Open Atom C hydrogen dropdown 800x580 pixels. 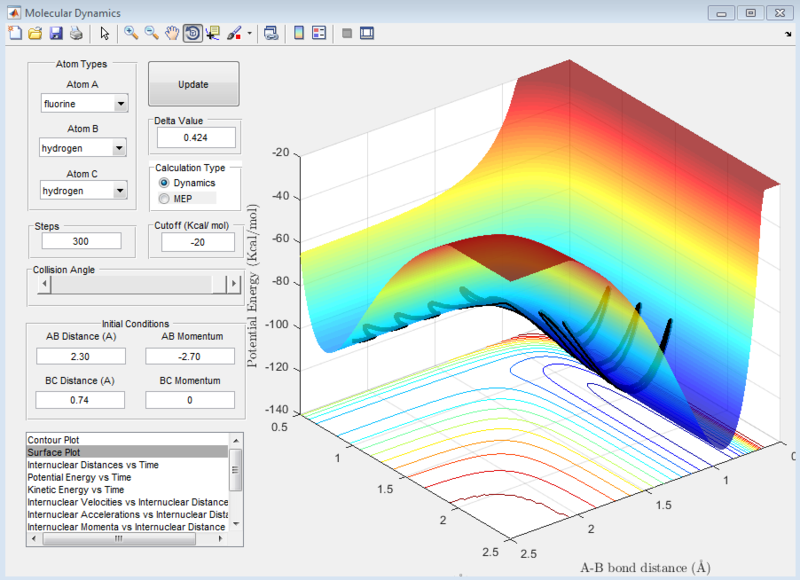119,191
